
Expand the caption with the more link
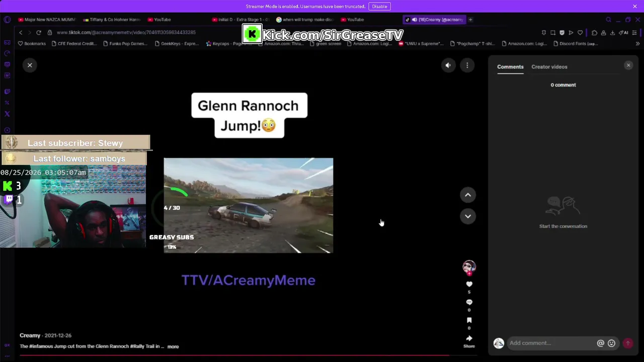173,346
